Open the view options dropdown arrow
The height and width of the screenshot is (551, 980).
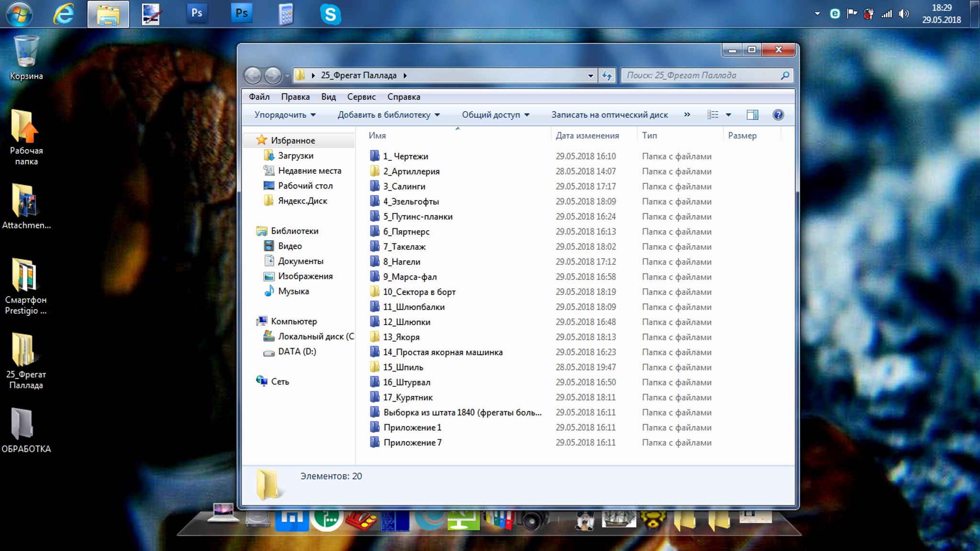point(728,115)
